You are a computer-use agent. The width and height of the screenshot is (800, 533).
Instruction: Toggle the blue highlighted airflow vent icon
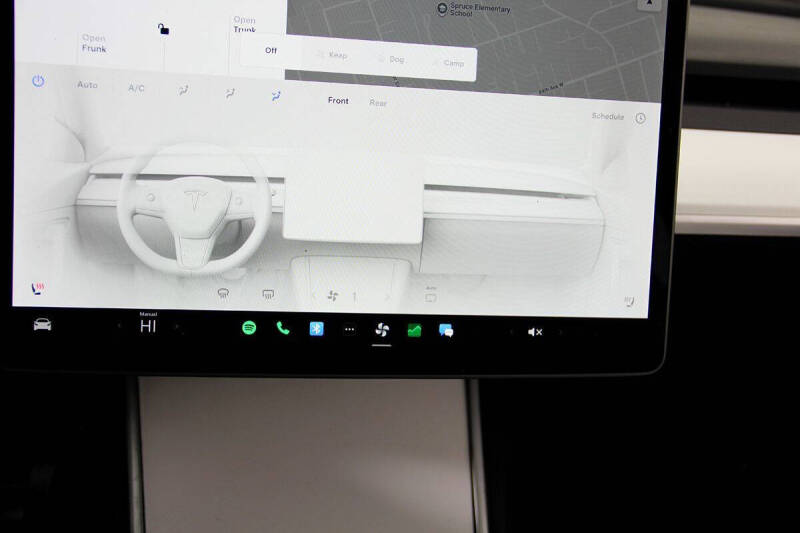click(x=276, y=96)
